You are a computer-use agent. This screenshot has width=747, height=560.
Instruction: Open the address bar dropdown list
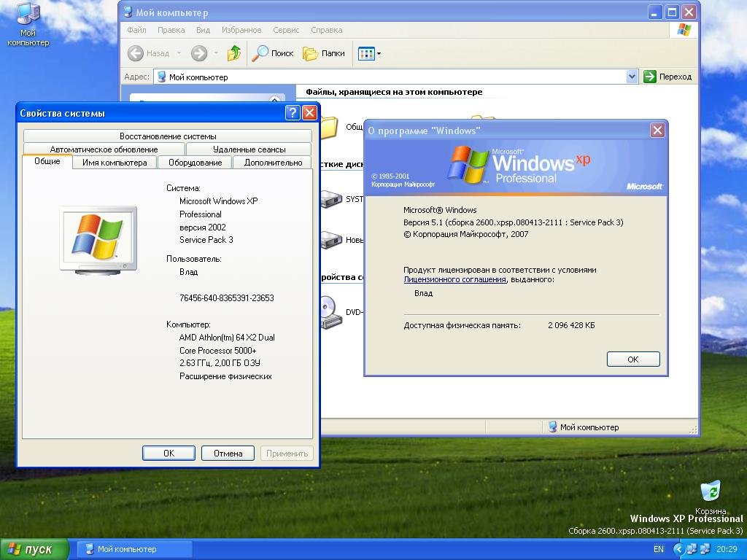click(632, 77)
